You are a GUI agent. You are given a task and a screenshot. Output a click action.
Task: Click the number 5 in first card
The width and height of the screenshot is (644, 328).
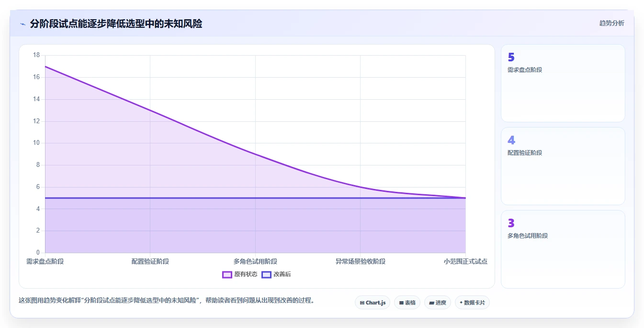[x=511, y=58]
